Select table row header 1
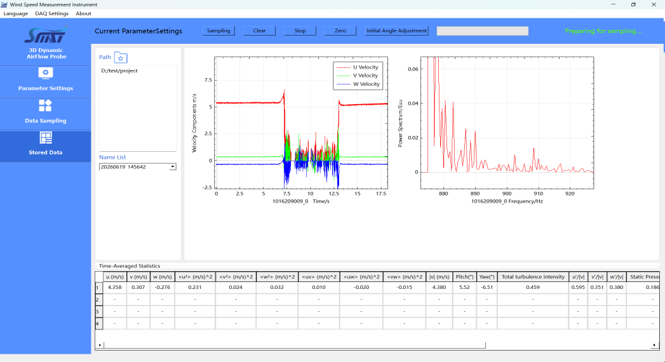The image size is (665, 362). pos(98,287)
